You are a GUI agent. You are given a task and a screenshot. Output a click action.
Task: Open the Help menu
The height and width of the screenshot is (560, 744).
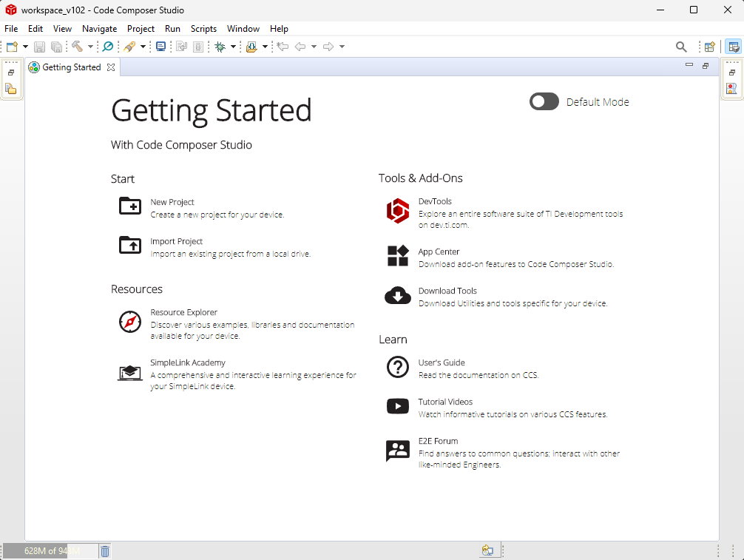pyautogui.click(x=279, y=28)
